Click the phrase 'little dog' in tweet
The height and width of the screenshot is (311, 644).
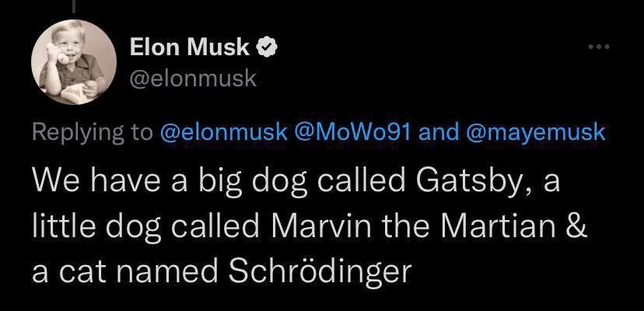pos(96,229)
